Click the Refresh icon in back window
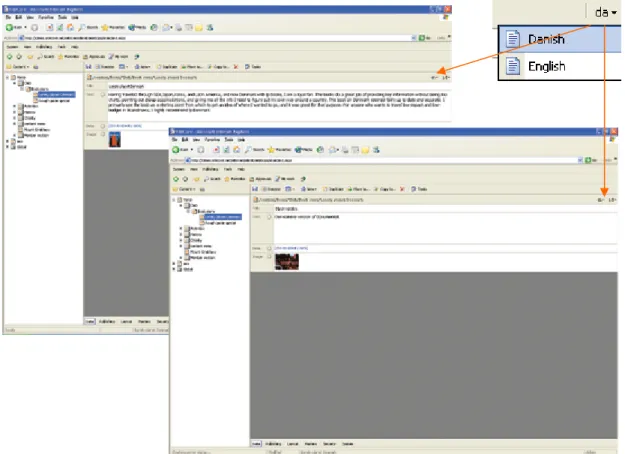The image size is (625, 454). coord(60,28)
